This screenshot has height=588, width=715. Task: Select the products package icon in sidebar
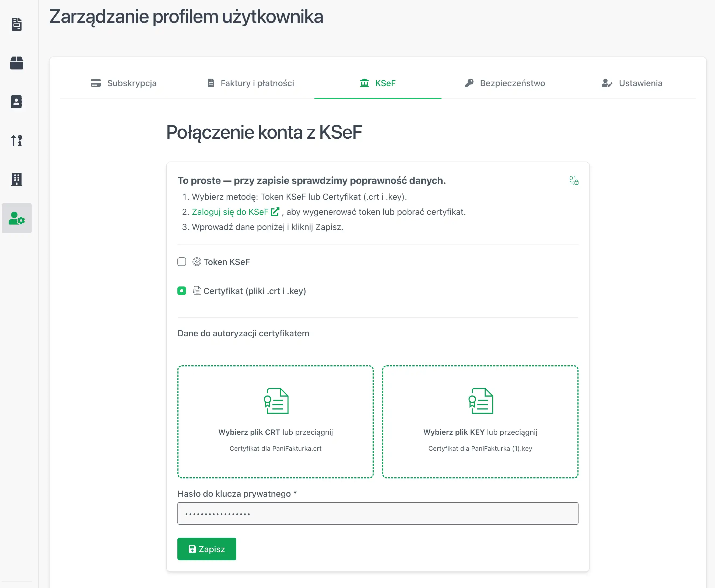click(17, 63)
